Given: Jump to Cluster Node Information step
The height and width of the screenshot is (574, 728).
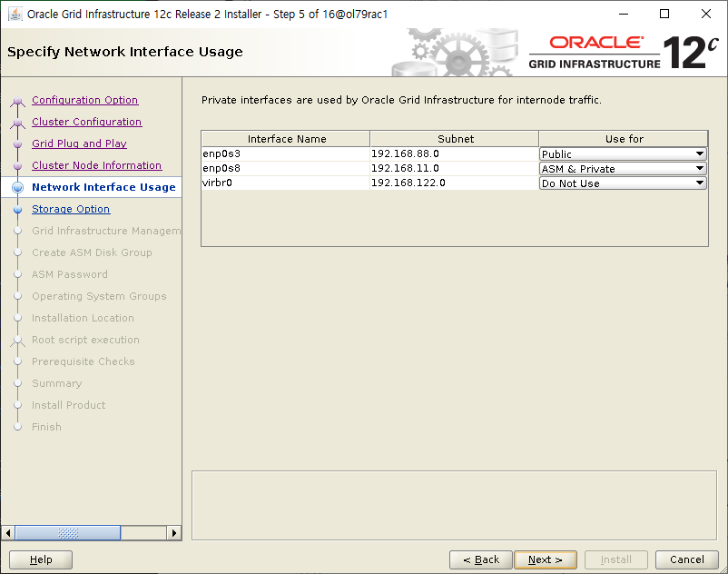Looking at the screenshot, I should (96, 165).
